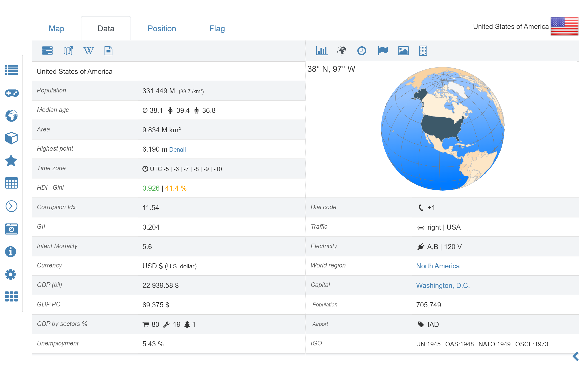Select the flag icon in the right toolbar
Screen dimensions: 588x367
coord(382,51)
